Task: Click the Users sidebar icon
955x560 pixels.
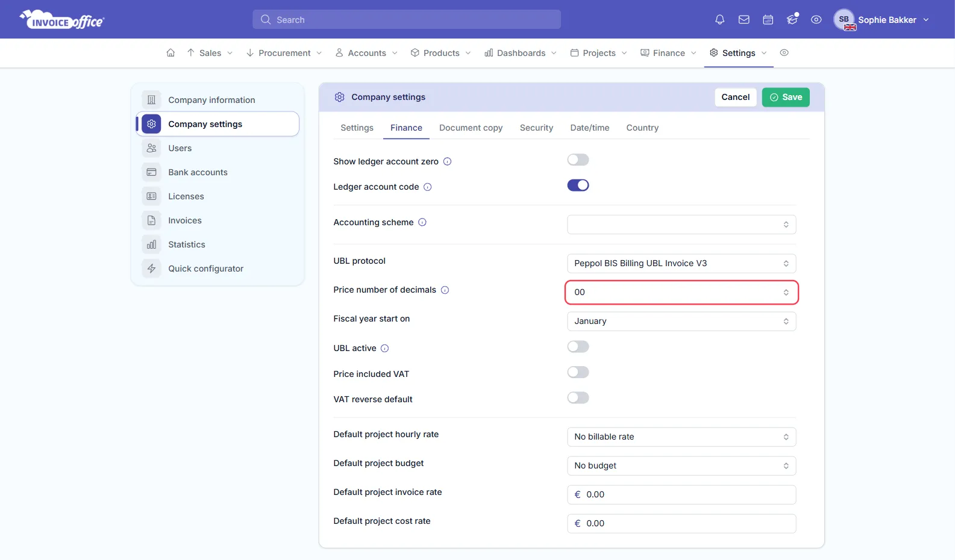Action: 152,148
